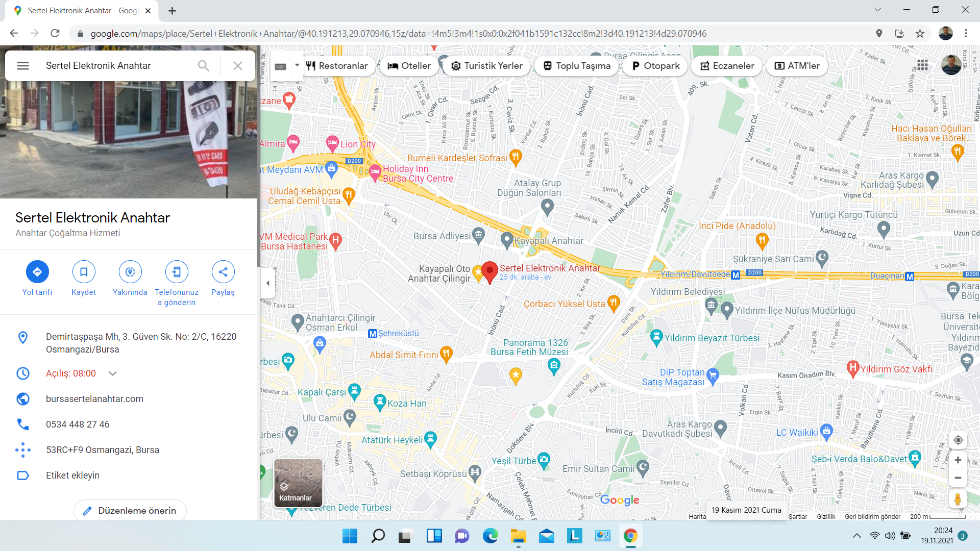Select the Eczaneler category chip

pos(727,66)
